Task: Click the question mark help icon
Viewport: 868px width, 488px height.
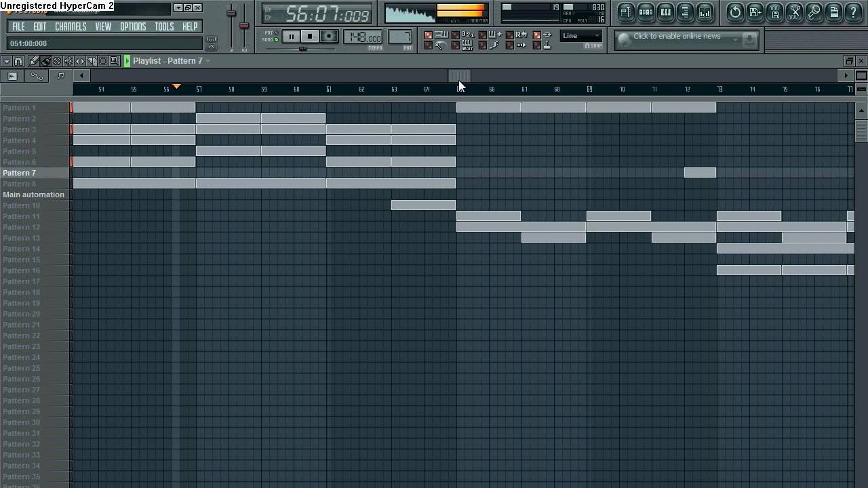Action: [x=854, y=12]
